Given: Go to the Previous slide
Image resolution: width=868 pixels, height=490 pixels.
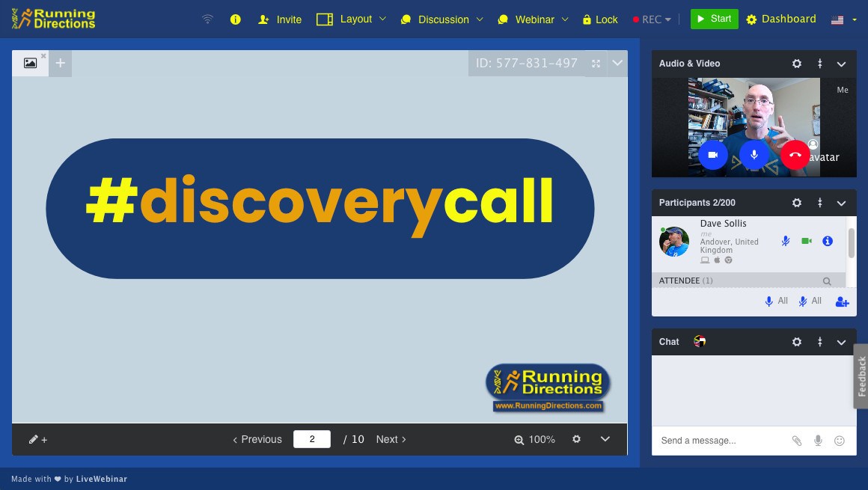Looking at the screenshot, I should 257,439.
